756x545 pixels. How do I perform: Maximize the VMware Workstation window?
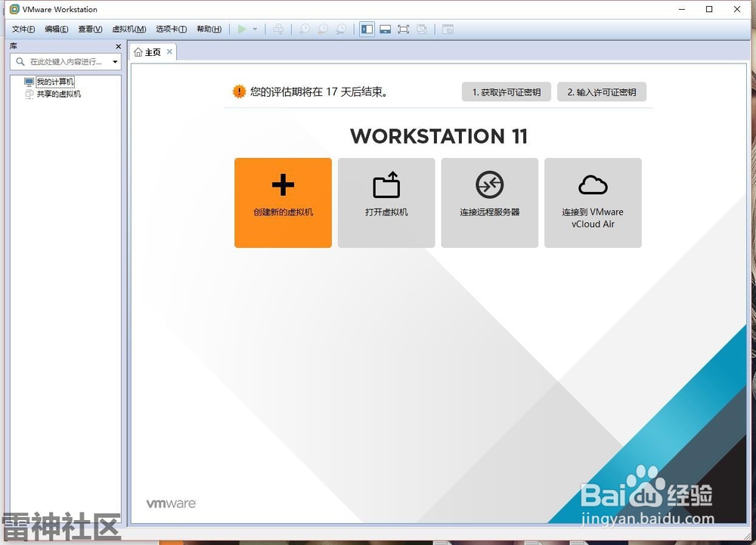click(x=709, y=9)
